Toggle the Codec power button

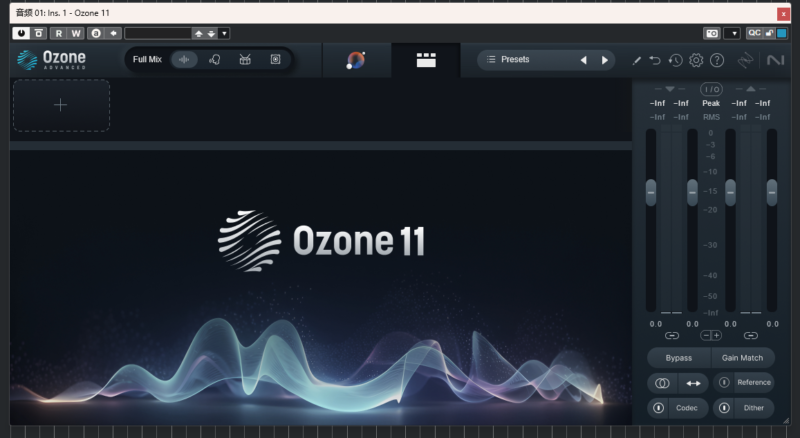658,408
